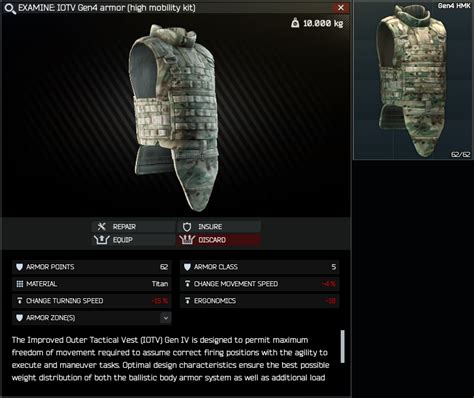Viewport: 474px width, 398px height.
Task: Click the Repair wrench icon
Action: click(101, 227)
